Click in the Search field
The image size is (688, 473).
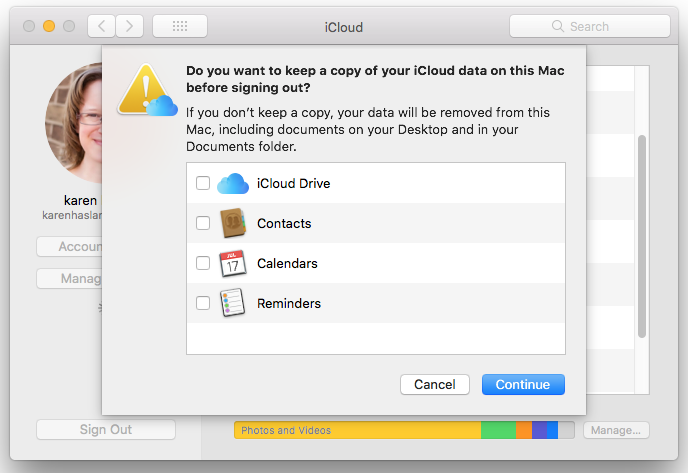pyautogui.click(x=589, y=26)
